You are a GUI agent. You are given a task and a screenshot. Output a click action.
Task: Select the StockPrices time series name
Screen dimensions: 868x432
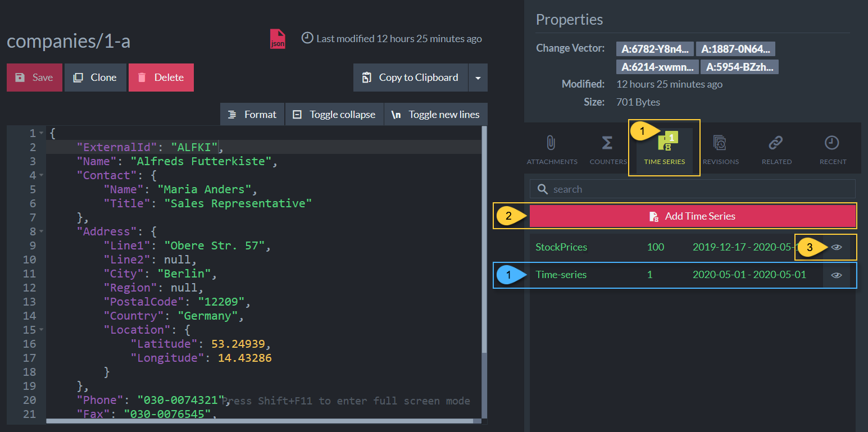point(561,247)
